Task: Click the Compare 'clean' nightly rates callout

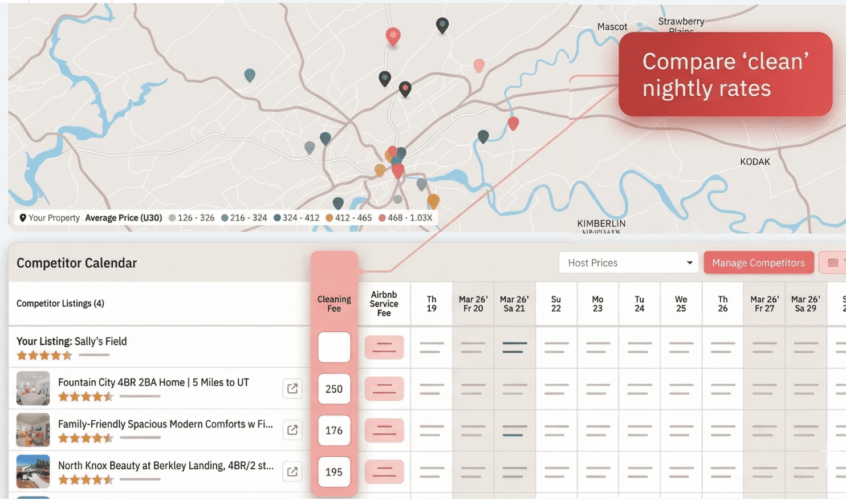Action: point(725,75)
